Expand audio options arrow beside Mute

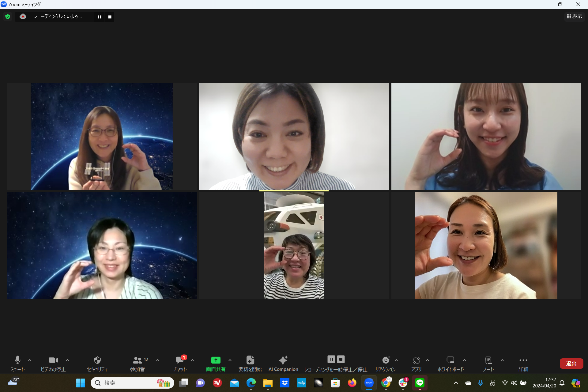coord(30,360)
